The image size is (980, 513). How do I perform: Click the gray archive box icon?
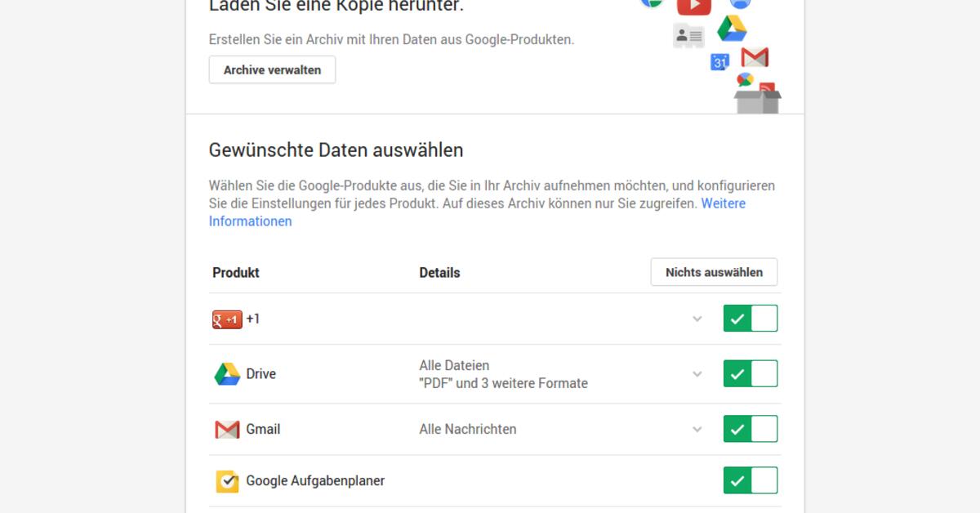tap(757, 100)
